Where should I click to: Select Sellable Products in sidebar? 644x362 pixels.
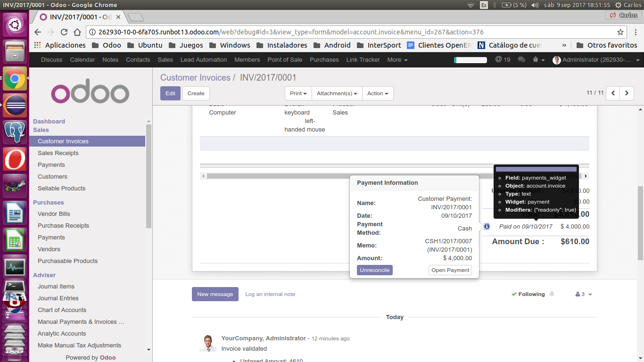pos(61,188)
